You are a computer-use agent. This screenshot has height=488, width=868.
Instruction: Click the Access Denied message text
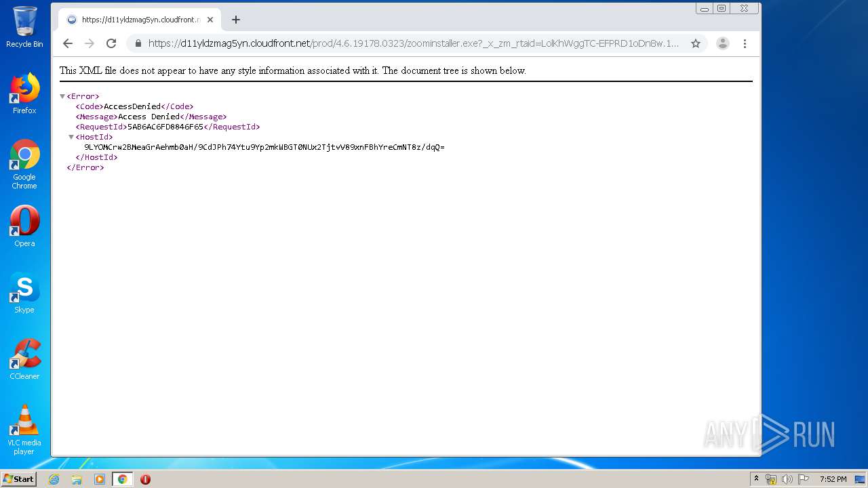pyautogui.click(x=149, y=117)
